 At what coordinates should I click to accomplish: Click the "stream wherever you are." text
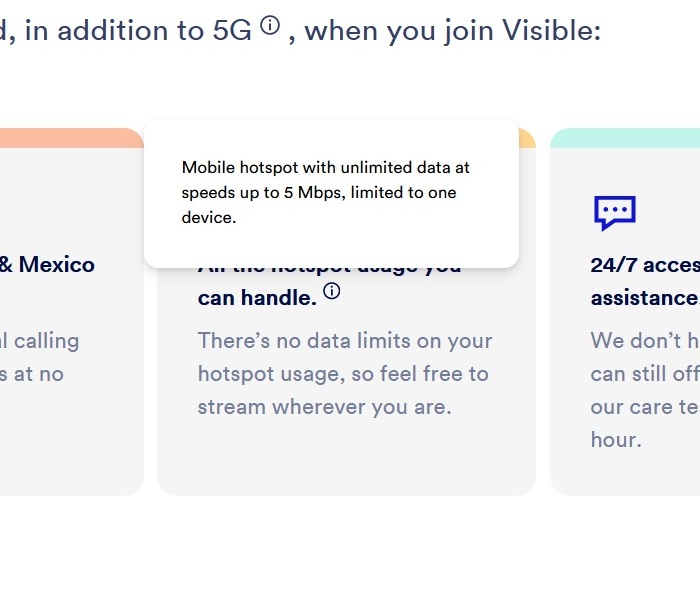tap(325, 407)
